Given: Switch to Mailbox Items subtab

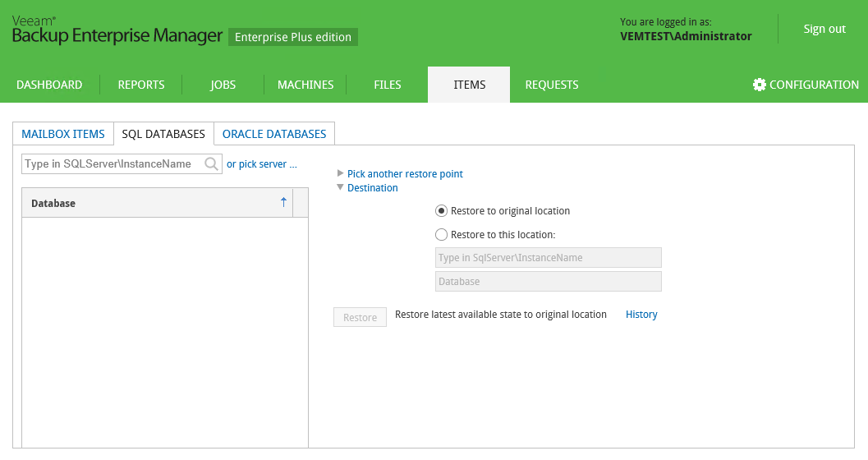Looking at the screenshot, I should (63, 134).
